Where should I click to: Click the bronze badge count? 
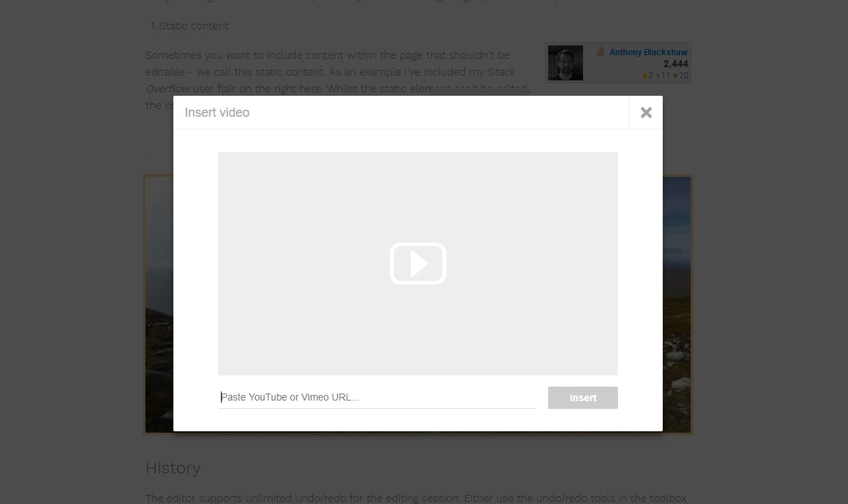coord(682,75)
